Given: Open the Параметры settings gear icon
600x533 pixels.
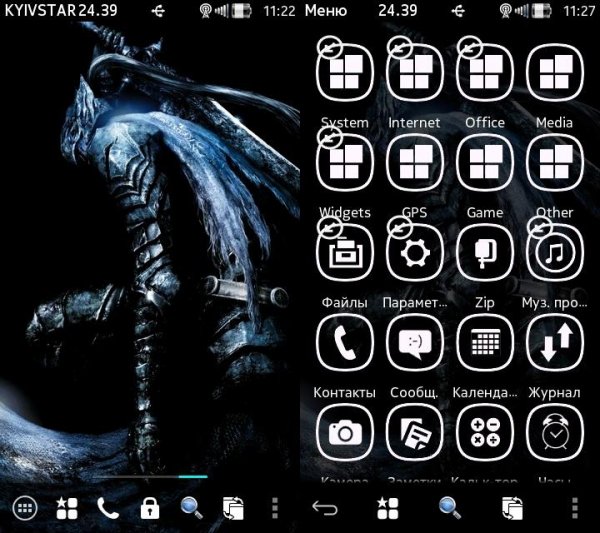Looking at the screenshot, I should click(x=415, y=253).
